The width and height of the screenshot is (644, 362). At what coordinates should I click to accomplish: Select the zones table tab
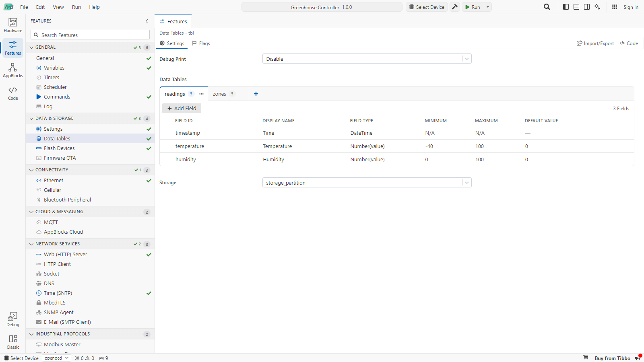click(228, 94)
